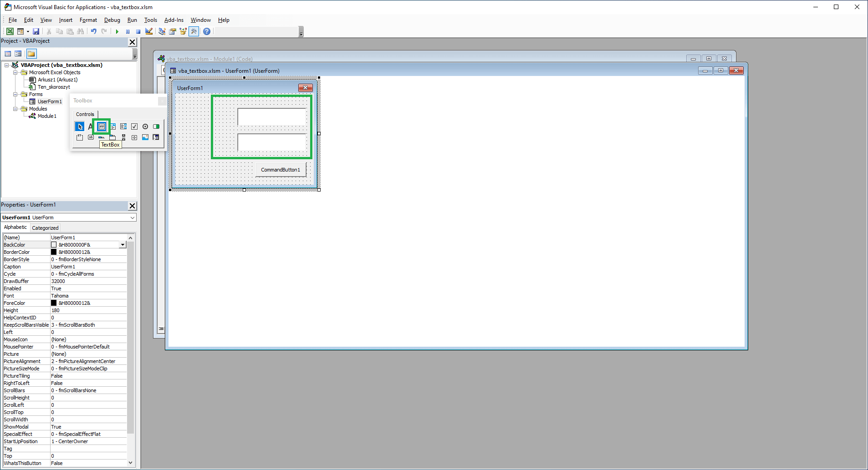Undo the last action with the undo arrow
This screenshot has width=868, height=470.
tap(94, 31)
